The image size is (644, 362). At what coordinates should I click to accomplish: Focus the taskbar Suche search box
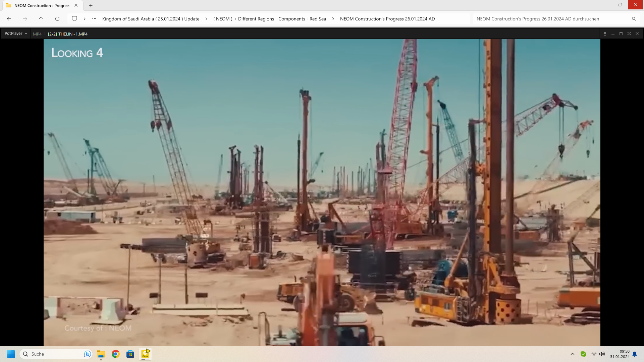pos(56,354)
